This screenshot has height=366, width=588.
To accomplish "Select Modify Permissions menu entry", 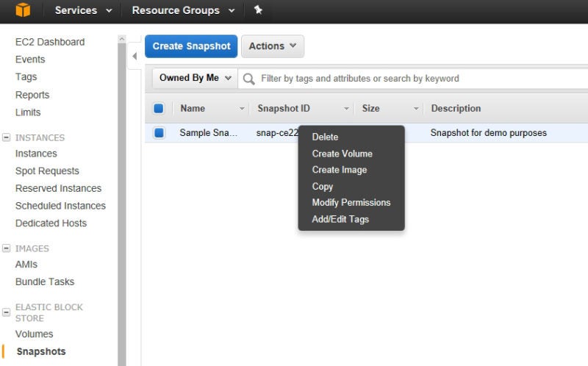I will point(351,203).
